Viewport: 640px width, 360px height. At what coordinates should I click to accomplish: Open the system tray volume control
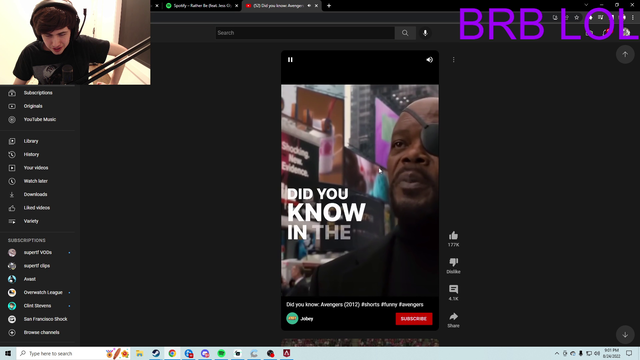click(597, 353)
